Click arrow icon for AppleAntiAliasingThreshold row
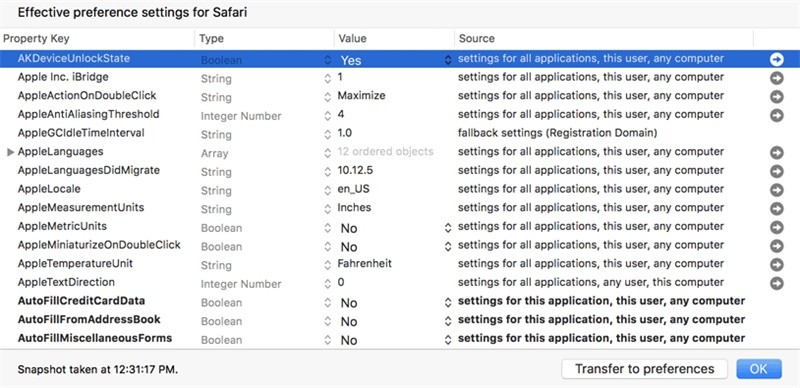800x388 pixels. pos(777,115)
